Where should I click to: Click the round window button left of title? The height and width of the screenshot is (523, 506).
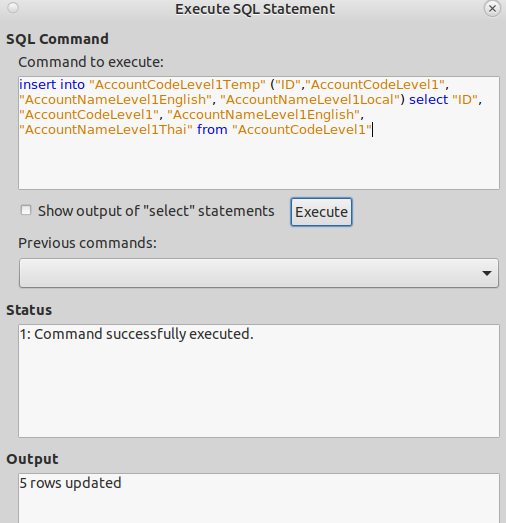(x=13, y=8)
